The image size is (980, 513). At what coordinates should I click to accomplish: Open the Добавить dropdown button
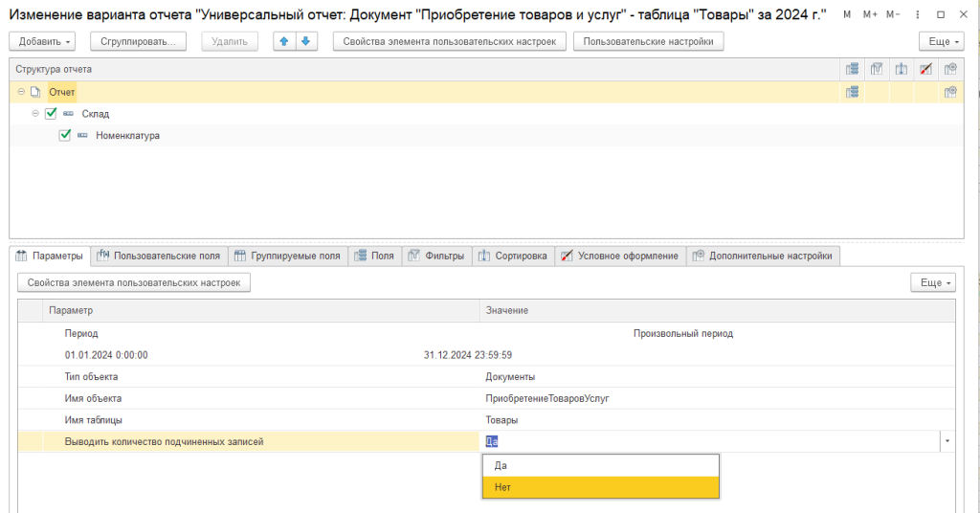(x=46, y=41)
